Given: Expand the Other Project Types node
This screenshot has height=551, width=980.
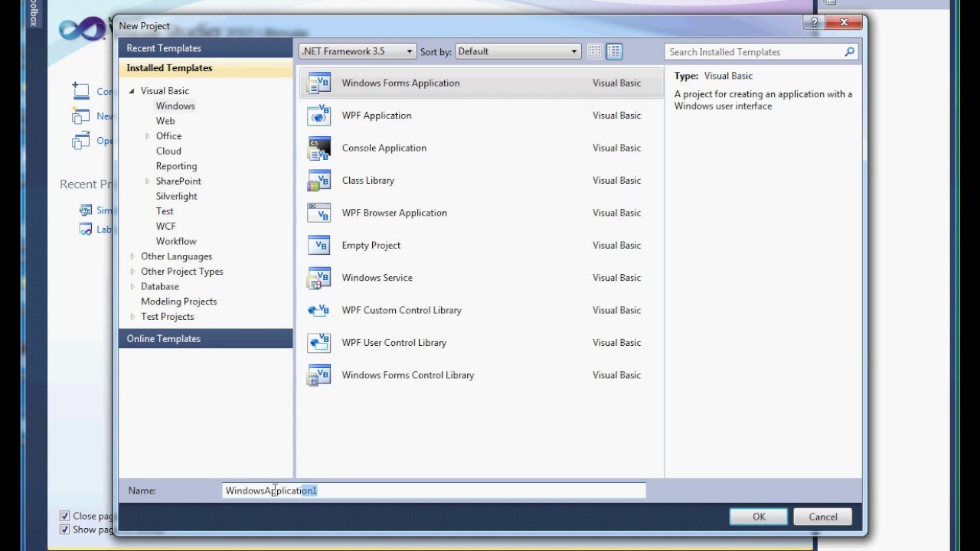Looking at the screenshot, I should [132, 272].
